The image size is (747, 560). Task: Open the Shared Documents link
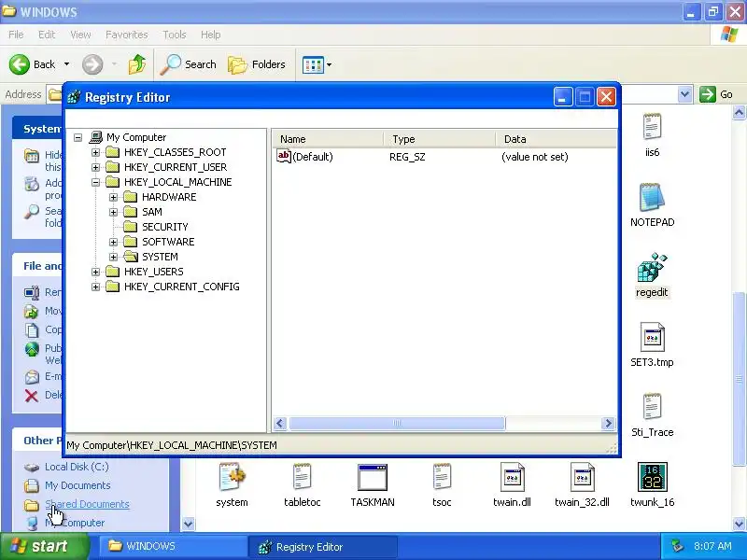point(87,504)
